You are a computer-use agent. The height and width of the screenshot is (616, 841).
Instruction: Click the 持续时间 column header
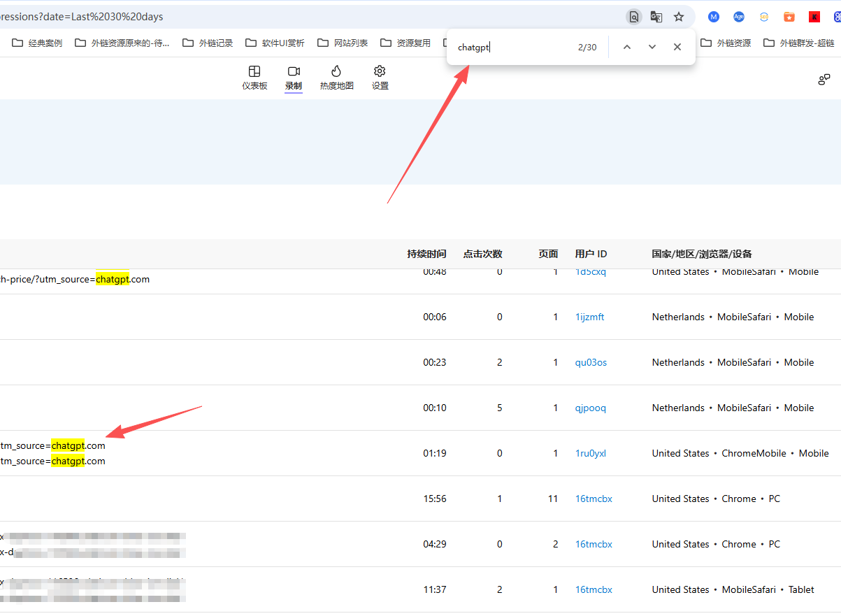click(426, 254)
